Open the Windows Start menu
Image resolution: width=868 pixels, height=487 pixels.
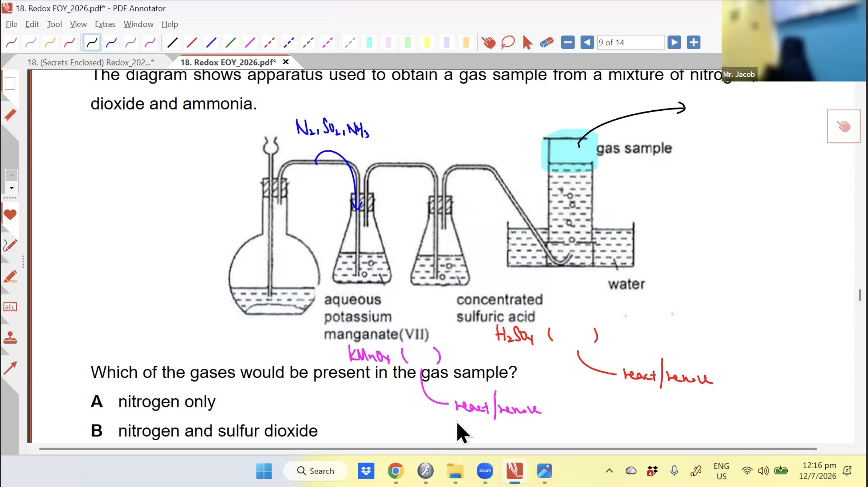tap(264, 471)
